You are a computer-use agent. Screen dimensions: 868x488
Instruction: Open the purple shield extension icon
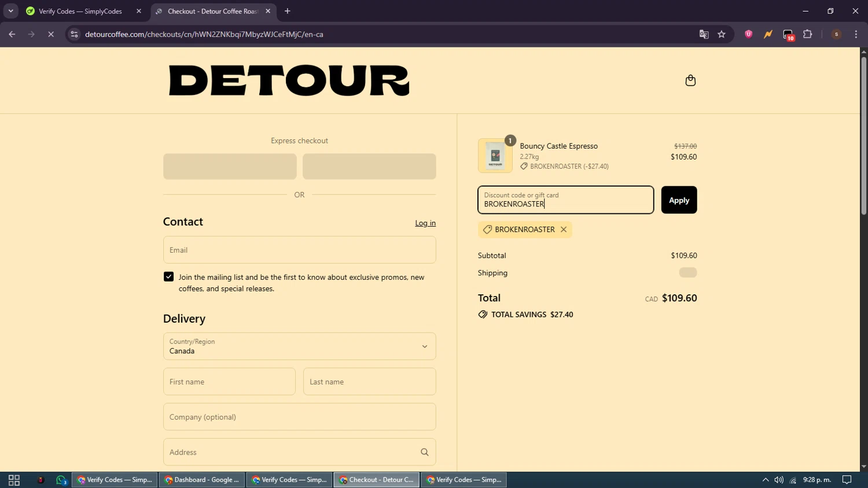pyautogui.click(x=748, y=34)
